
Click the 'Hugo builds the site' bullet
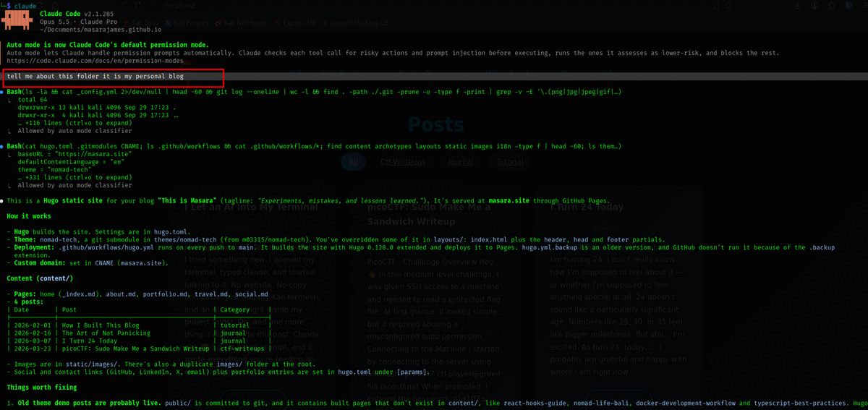coord(100,231)
